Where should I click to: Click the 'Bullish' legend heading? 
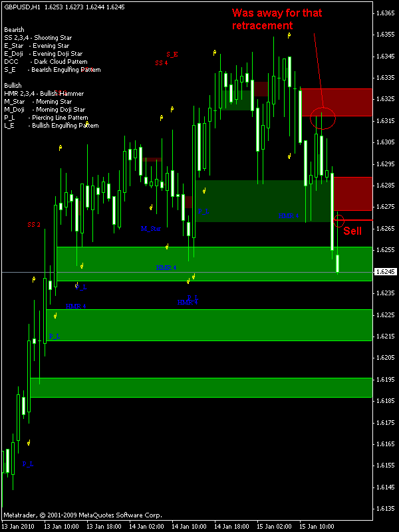pyautogui.click(x=13, y=86)
